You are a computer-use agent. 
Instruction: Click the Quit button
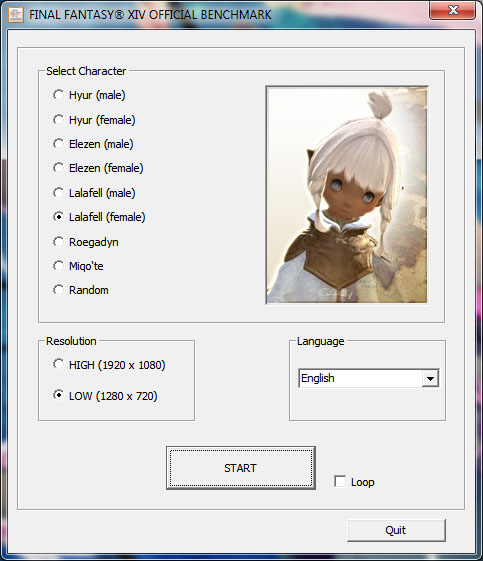coord(396,530)
